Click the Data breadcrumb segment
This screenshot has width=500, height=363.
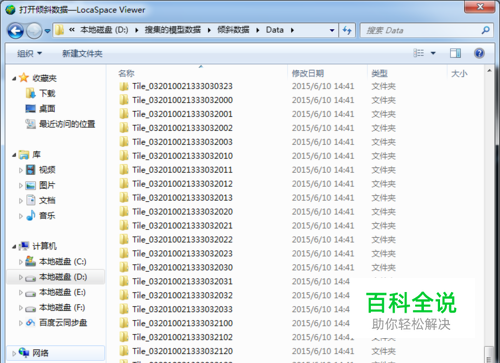(275, 30)
